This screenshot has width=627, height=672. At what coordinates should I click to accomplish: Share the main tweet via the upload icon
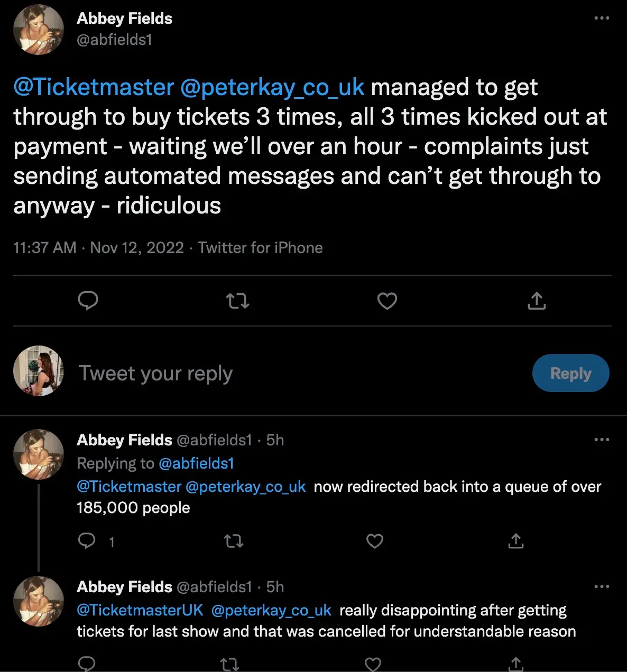(537, 301)
